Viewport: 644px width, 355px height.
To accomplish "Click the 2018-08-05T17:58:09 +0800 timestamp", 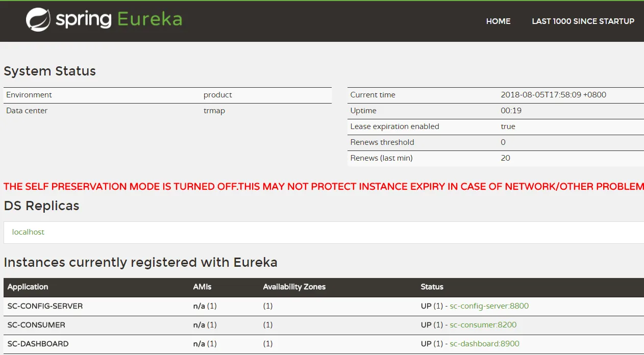I will (x=554, y=95).
